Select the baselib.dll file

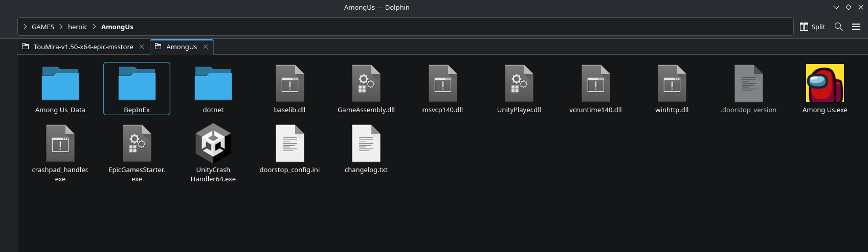click(290, 83)
